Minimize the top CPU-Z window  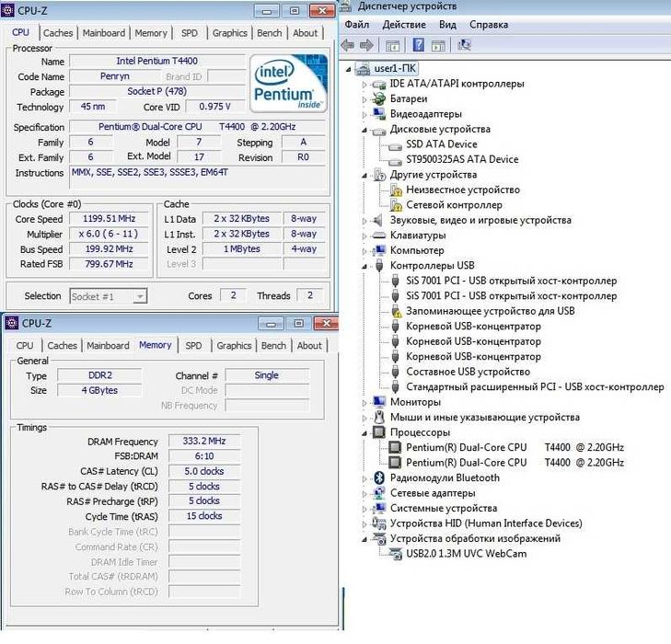point(267,11)
